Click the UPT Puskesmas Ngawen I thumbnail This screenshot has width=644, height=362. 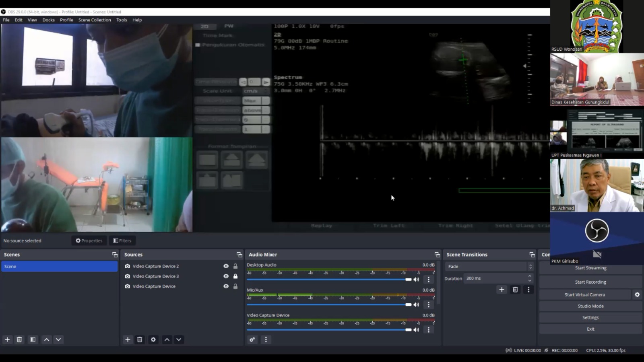597,133
